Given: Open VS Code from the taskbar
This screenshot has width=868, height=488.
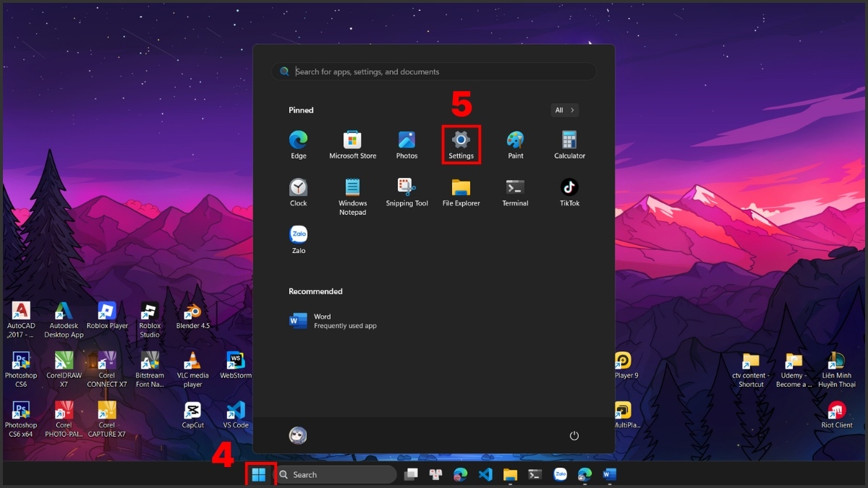Looking at the screenshot, I should [x=485, y=474].
